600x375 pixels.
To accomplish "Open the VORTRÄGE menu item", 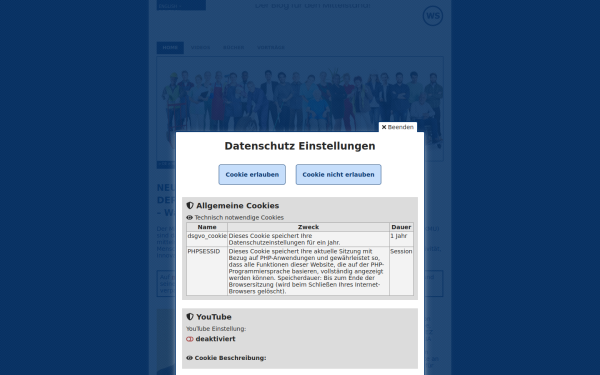I will [x=271, y=48].
